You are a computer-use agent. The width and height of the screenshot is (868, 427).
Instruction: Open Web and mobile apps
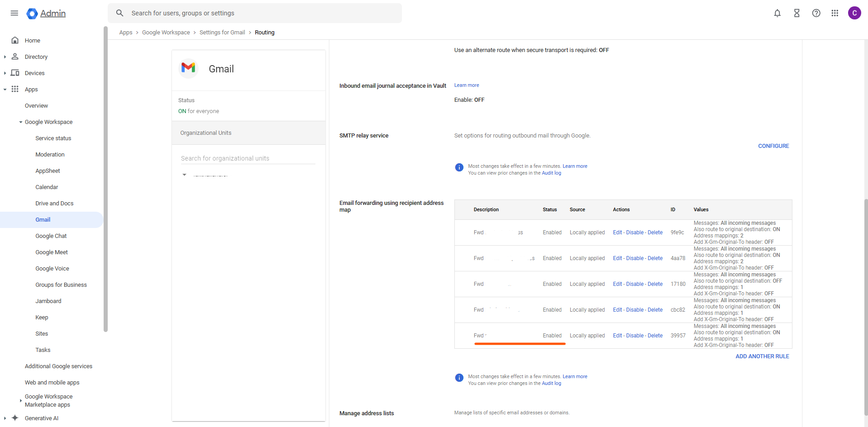pyautogui.click(x=52, y=382)
